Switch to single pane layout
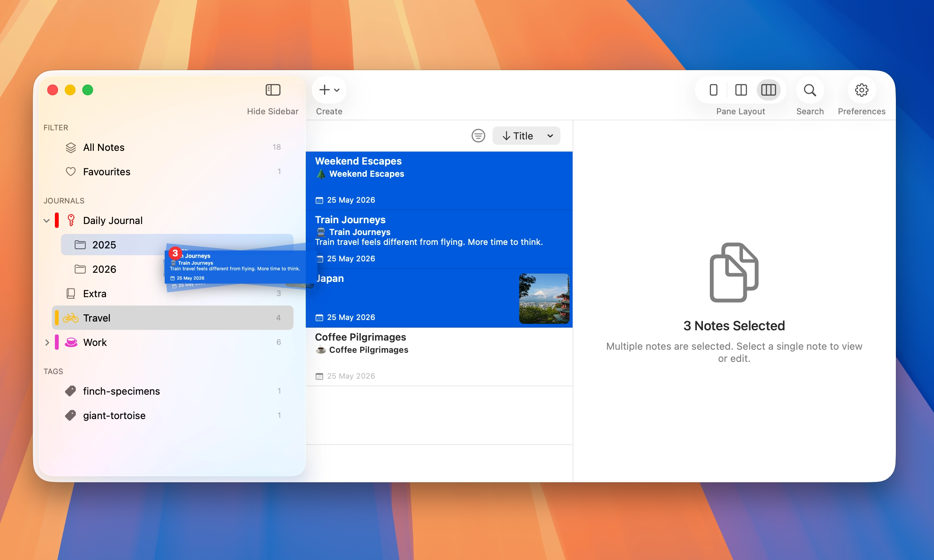Viewport: 934px width, 560px height. 713,90
